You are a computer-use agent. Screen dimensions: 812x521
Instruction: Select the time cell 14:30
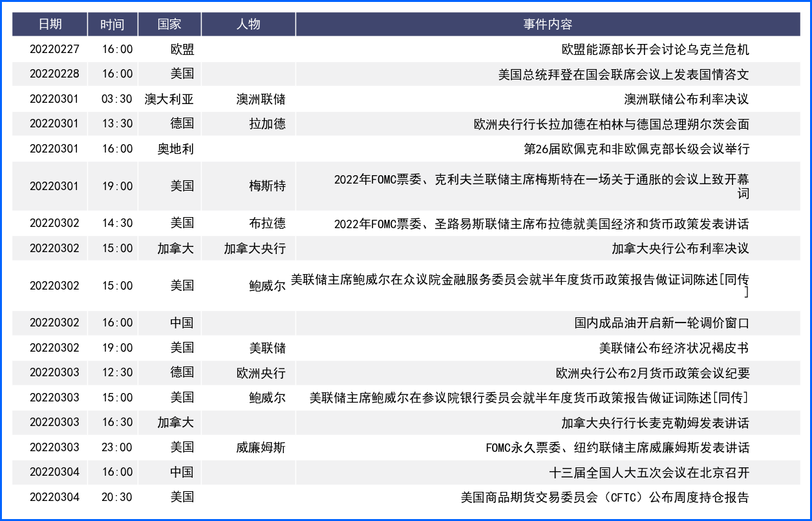[117, 224]
